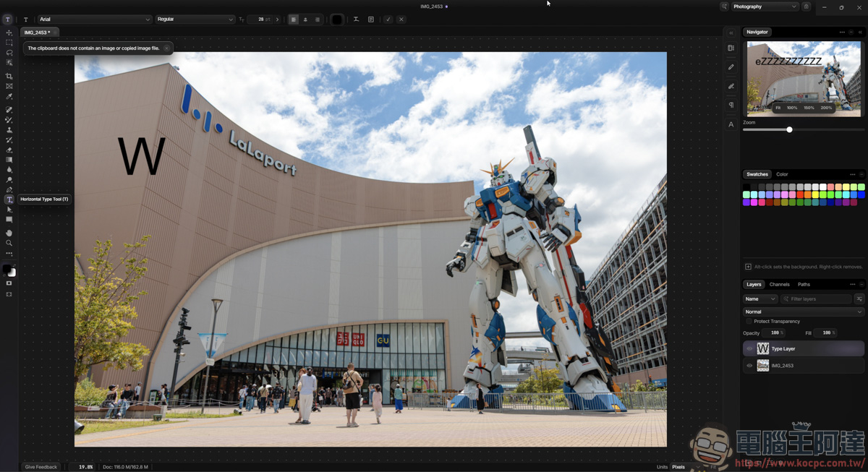Switch to the Channels tab
Screen dimensions: 868x472
click(780, 284)
